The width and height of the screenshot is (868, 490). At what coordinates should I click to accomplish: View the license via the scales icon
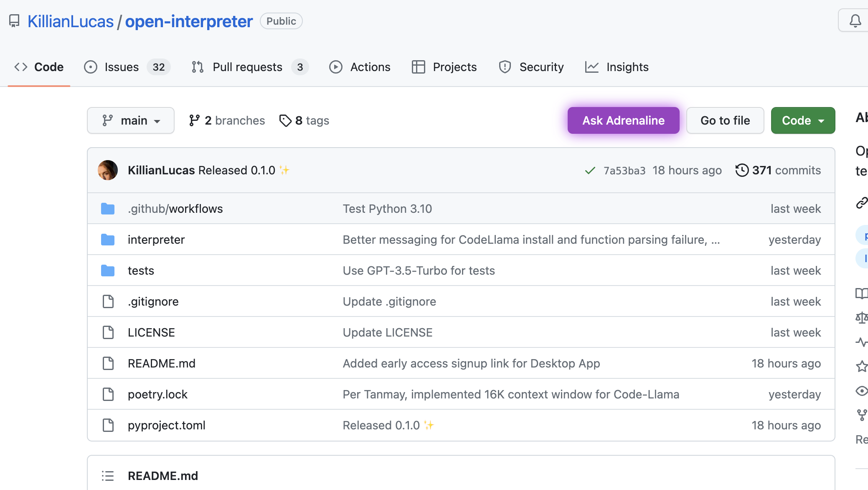point(861,318)
